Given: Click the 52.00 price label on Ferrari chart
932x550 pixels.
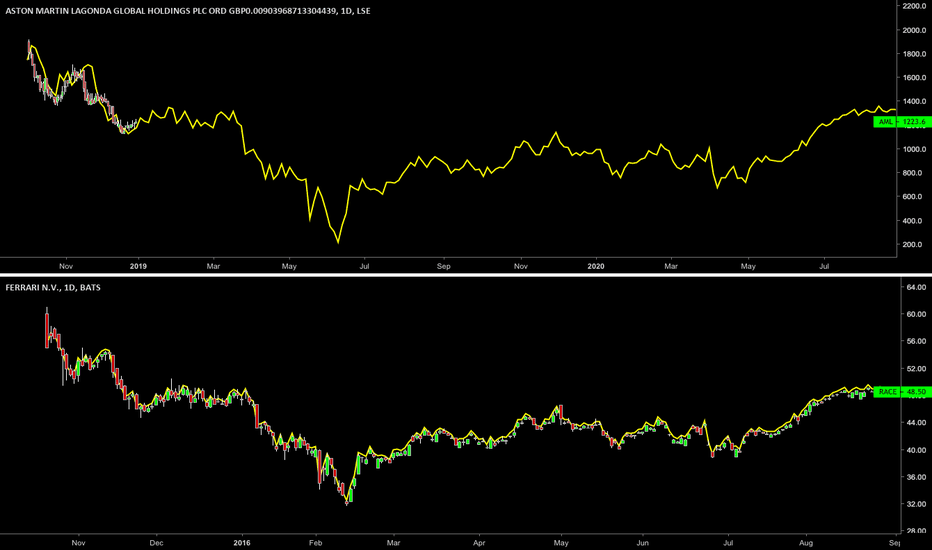Looking at the screenshot, I should [x=916, y=369].
